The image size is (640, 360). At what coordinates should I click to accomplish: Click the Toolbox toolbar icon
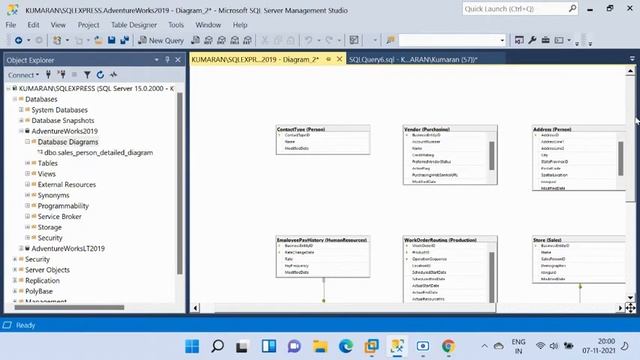coord(546,40)
